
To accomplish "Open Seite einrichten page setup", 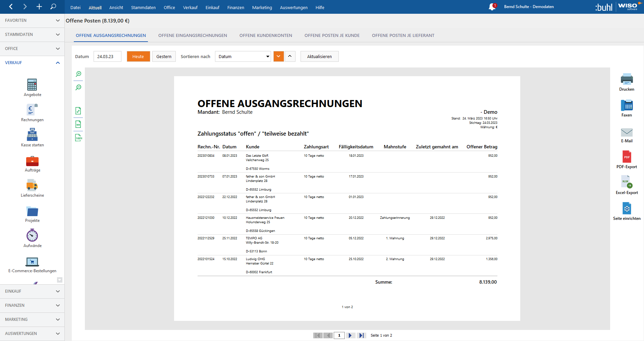I will tap(626, 209).
